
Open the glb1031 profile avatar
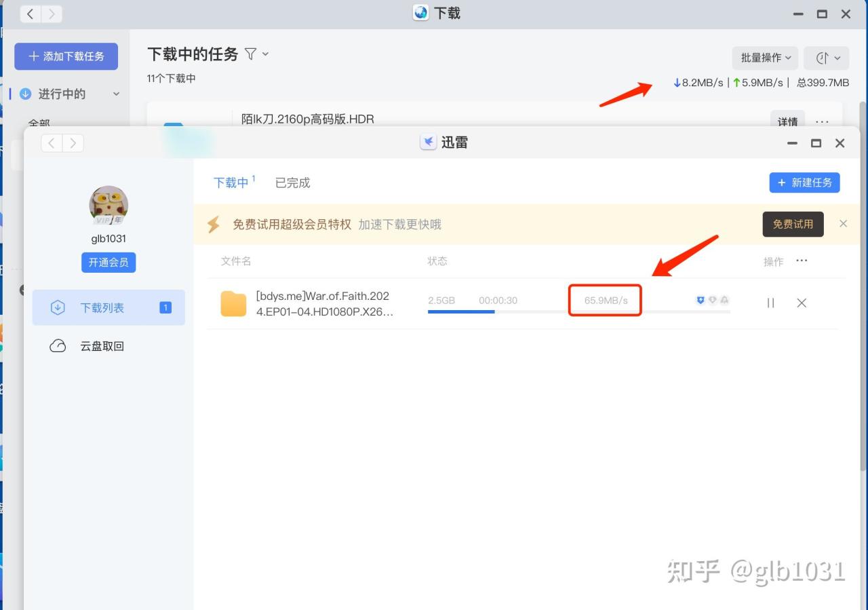(x=108, y=206)
